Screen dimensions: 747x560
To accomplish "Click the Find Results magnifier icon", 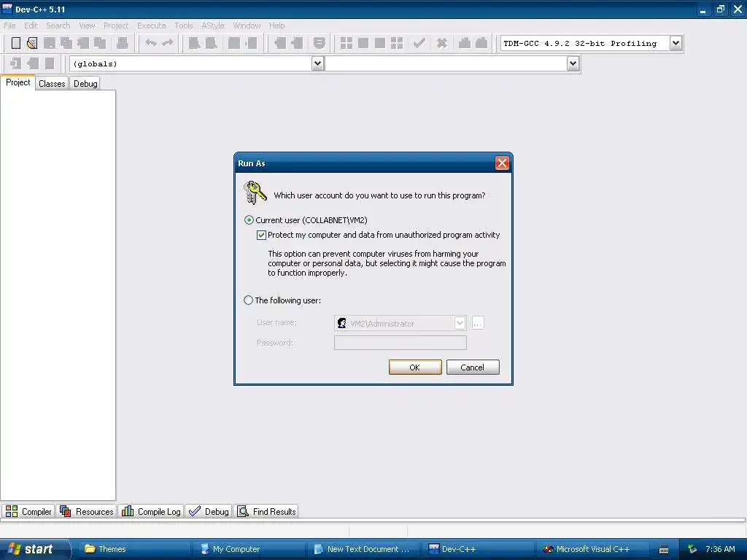I will (243, 511).
